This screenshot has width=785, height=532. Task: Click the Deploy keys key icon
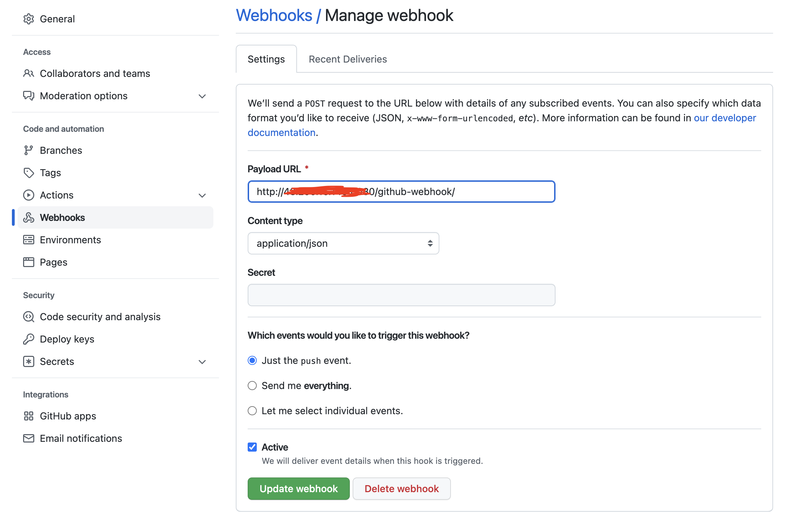29,339
